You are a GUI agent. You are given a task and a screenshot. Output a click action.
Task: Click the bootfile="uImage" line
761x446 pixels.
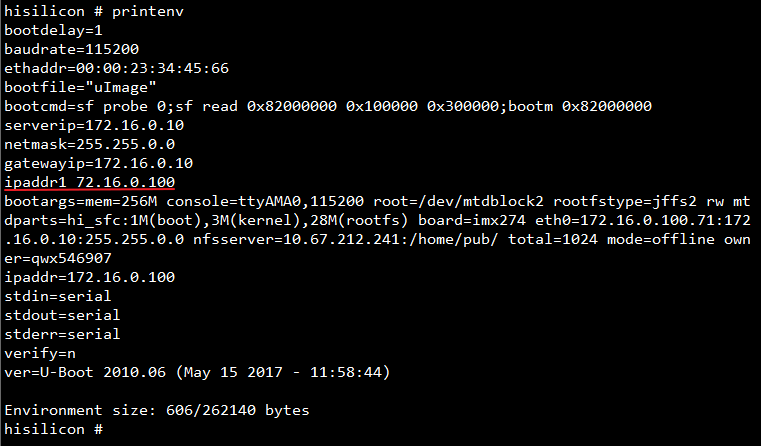click(x=80, y=87)
